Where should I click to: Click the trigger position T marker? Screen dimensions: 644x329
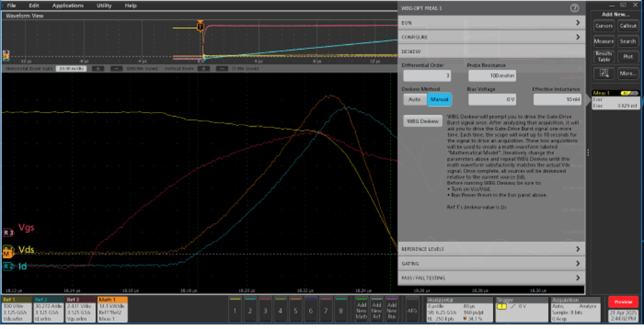click(x=200, y=26)
